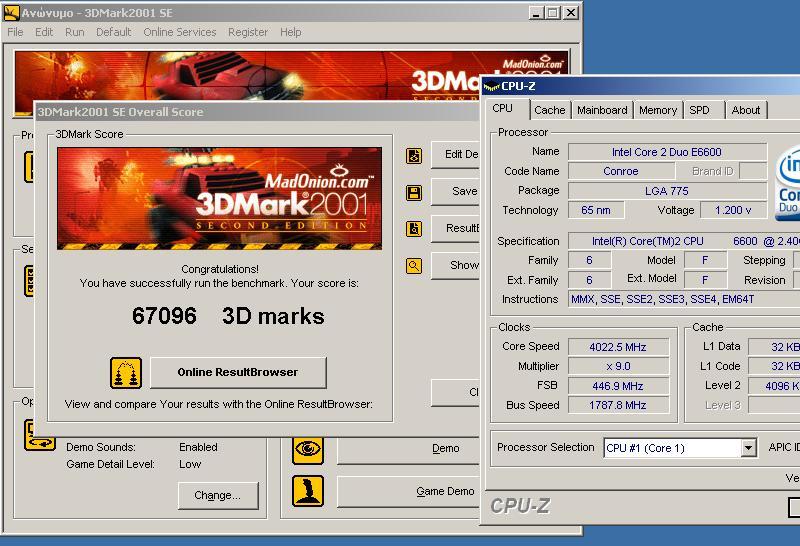Click the yellow Options icon near Demo Sounds
This screenshot has height=546, width=800.
[x=39, y=435]
